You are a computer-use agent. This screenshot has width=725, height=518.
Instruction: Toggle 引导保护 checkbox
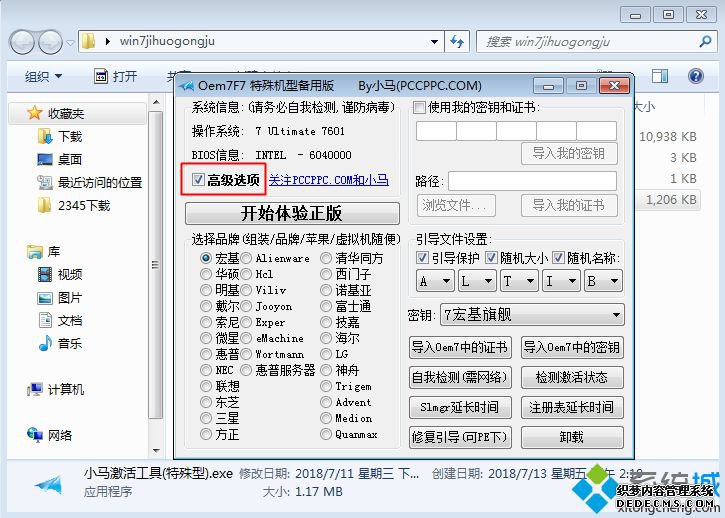pyautogui.click(x=422, y=258)
